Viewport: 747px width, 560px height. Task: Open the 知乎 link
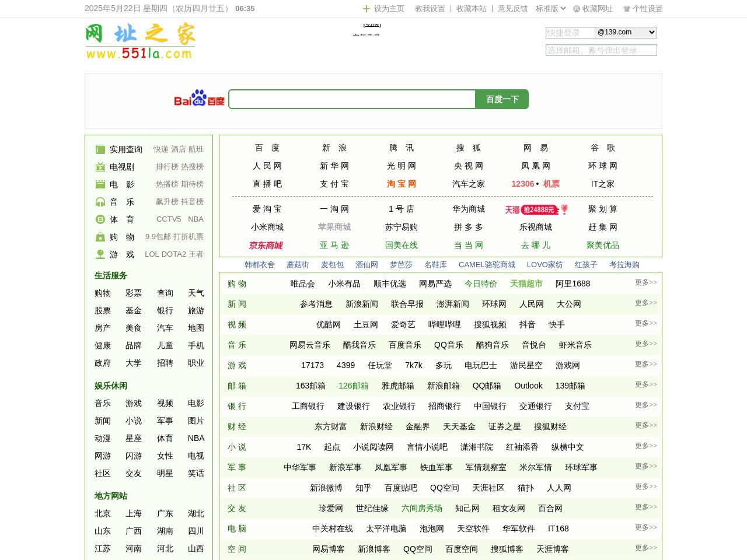click(364, 488)
